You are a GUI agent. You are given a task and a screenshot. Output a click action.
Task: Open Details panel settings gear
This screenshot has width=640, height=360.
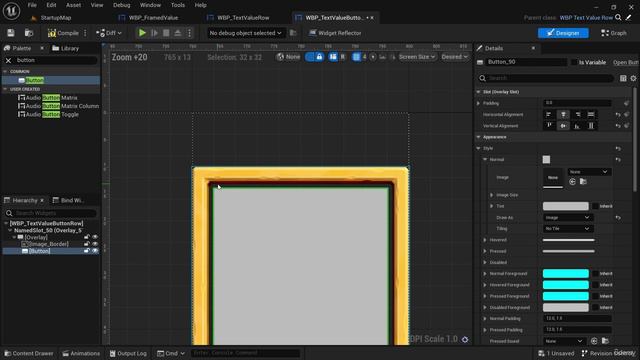633,78
